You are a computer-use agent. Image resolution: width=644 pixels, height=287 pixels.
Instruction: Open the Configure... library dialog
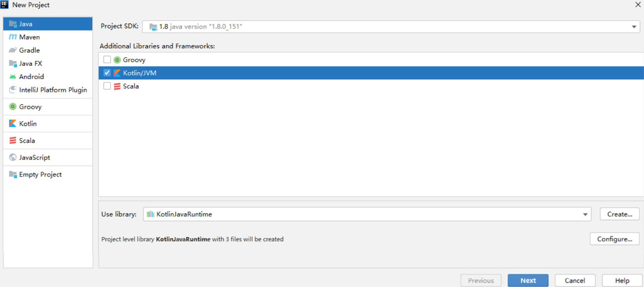point(615,239)
